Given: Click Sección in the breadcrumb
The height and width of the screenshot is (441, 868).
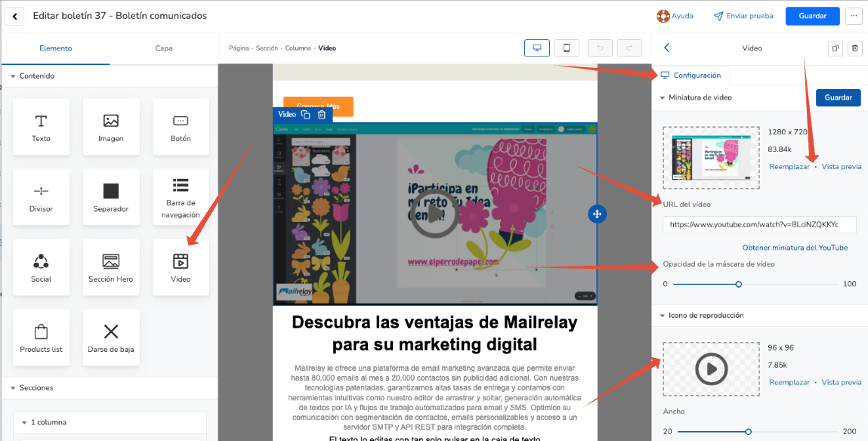Looking at the screenshot, I should pyautogui.click(x=267, y=48).
